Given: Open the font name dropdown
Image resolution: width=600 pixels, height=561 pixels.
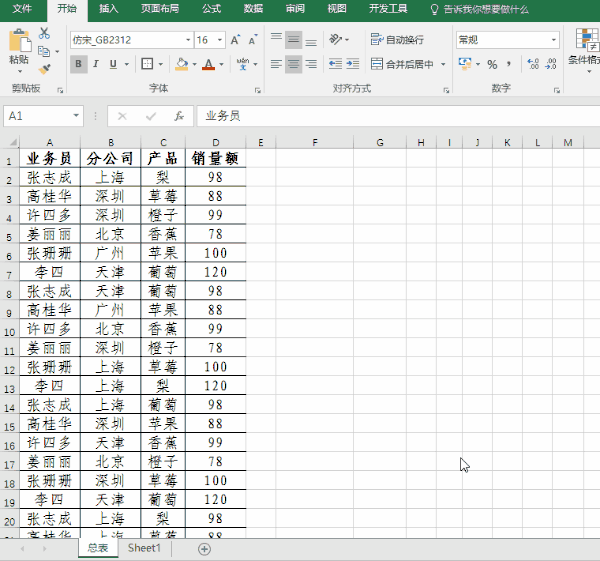Looking at the screenshot, I should tap(188, 40).
